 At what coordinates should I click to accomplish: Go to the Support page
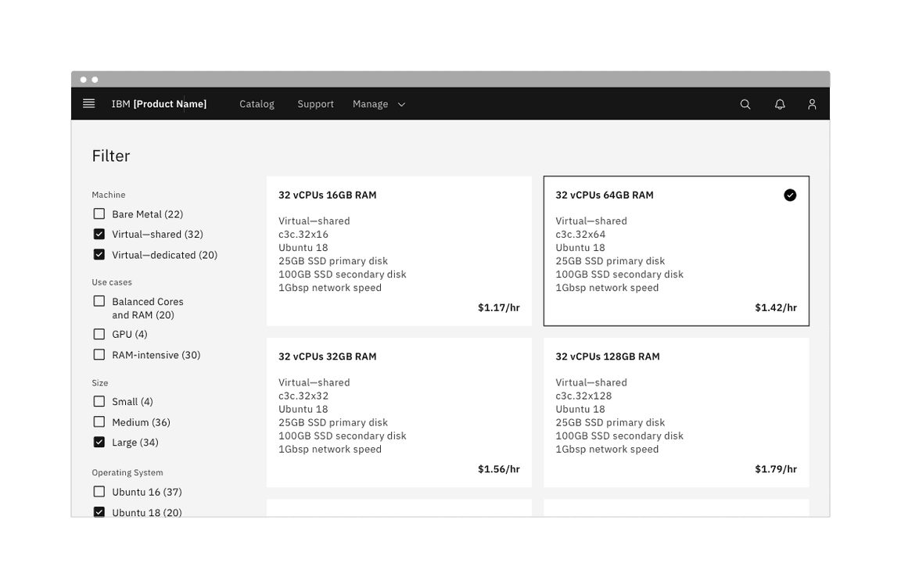(x=315, y=103)
